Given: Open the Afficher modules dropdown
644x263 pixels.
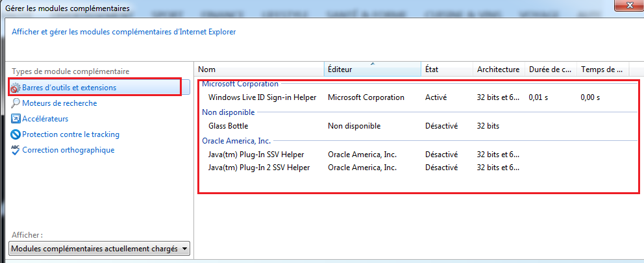Looking at the screenshot, I should [x=99, y=249].
